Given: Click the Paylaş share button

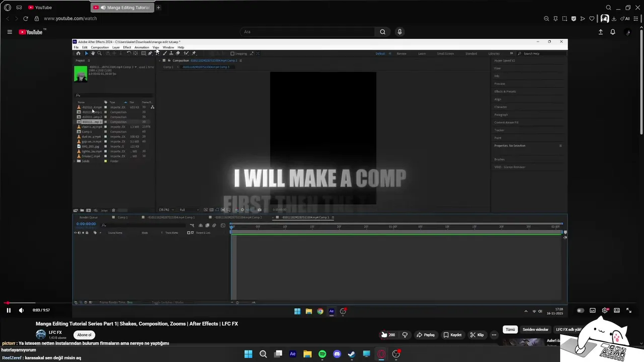Looking at the screenshot, I should click(425, 335).
